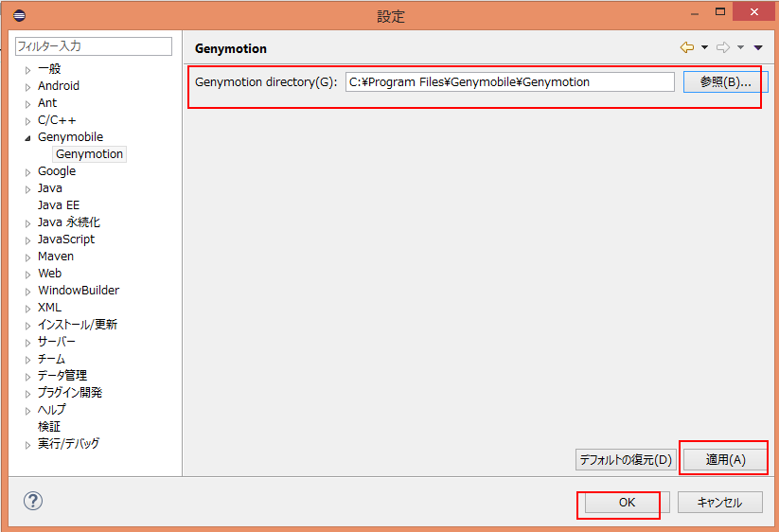
Task: Select the Java EE preferences item
Action: pyautogui.click(x=59, y=205)
